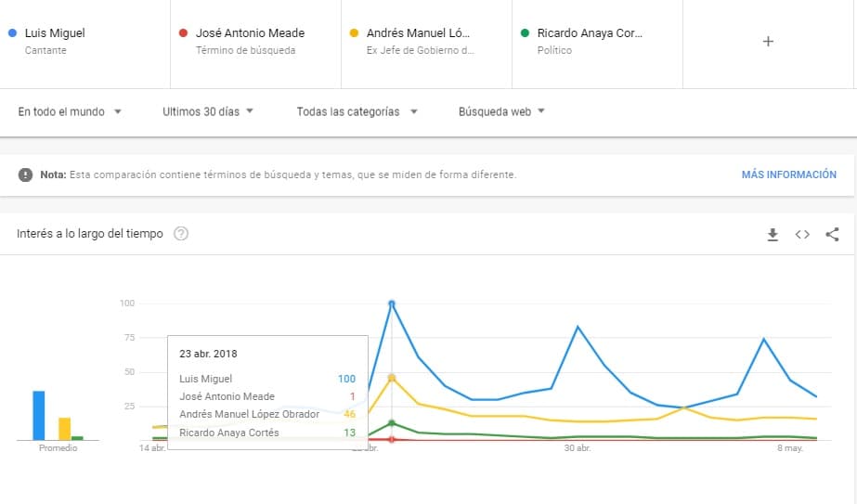Click tooltip row Andrés Manuel López Obrador
This screenshot has height=504, width=857.
pyautogui.click(x=267, y=414)
